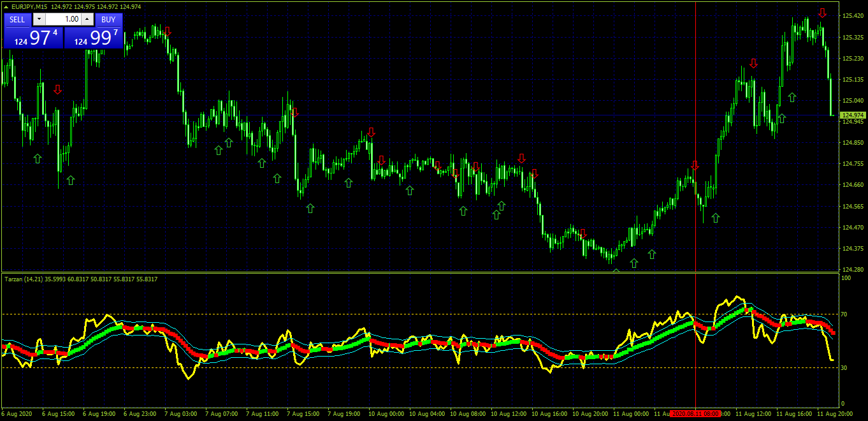Collapse the one-click trading panel triangle

coord(6,7)
